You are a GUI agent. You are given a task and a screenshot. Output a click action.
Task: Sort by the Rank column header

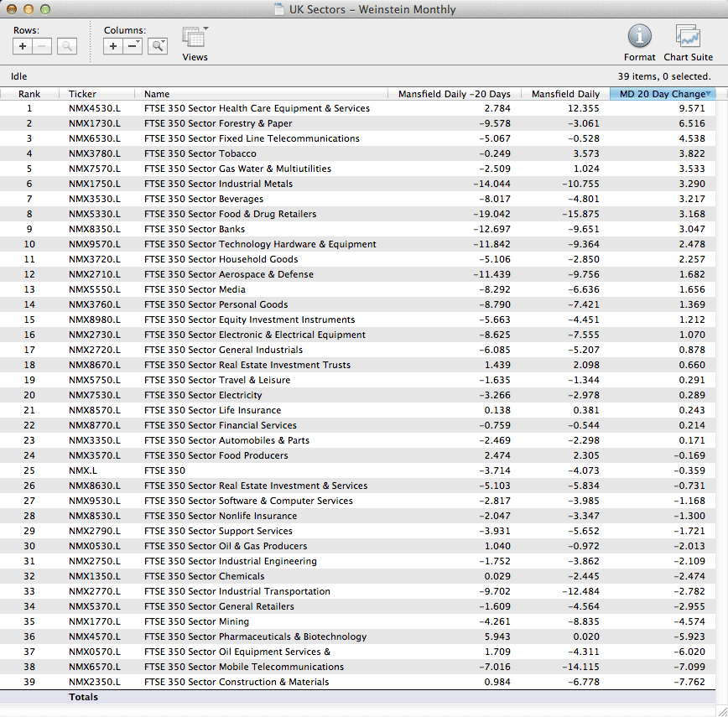pyautogui.click(x=29, y=94)
